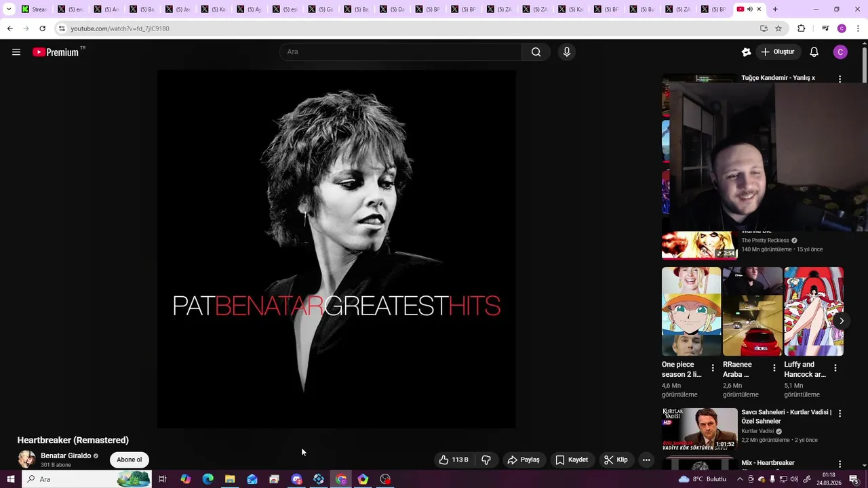Open options for One piece season 2 short
Screen dimensions: 868x488
(x=713, y=368)
